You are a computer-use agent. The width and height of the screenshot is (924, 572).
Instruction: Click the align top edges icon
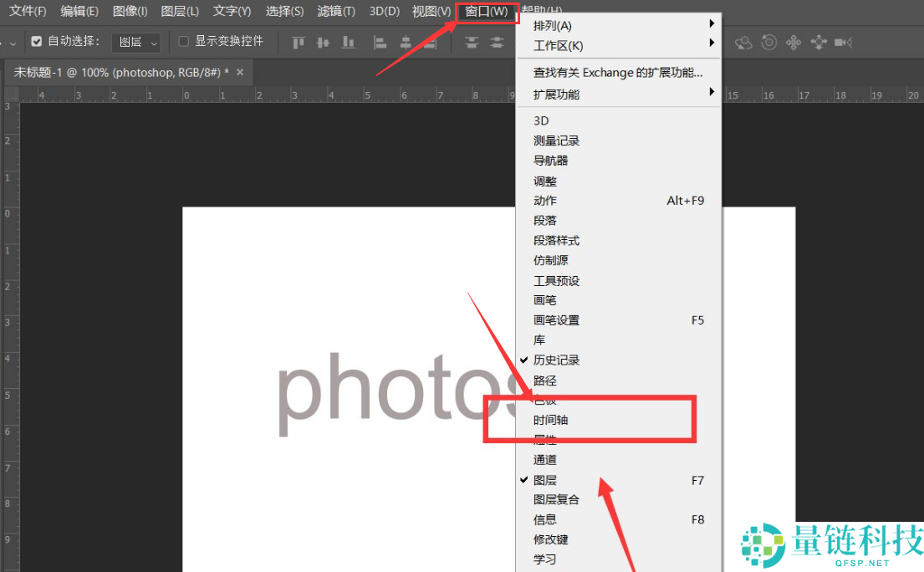coord(299,42)
